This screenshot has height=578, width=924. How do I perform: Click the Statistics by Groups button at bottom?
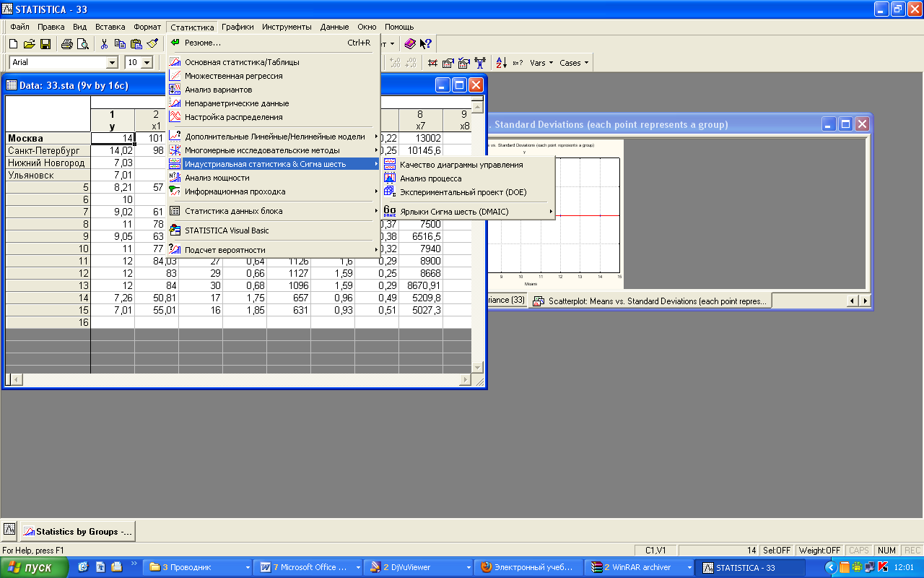[78, 531]
